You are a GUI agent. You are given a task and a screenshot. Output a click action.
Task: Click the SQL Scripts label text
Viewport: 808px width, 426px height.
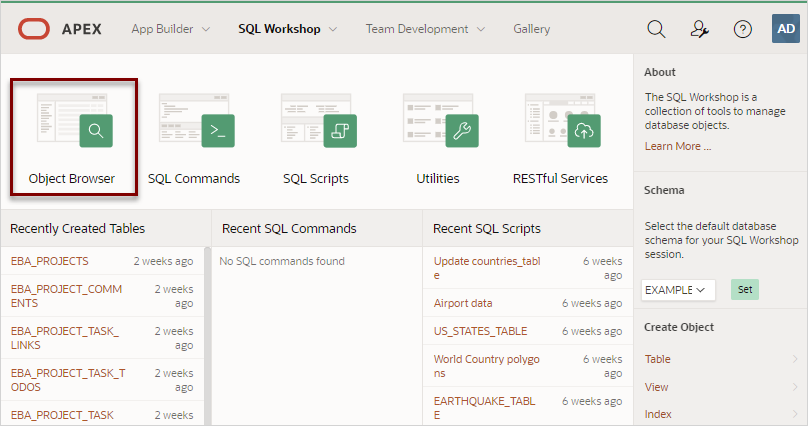[316, 179]
